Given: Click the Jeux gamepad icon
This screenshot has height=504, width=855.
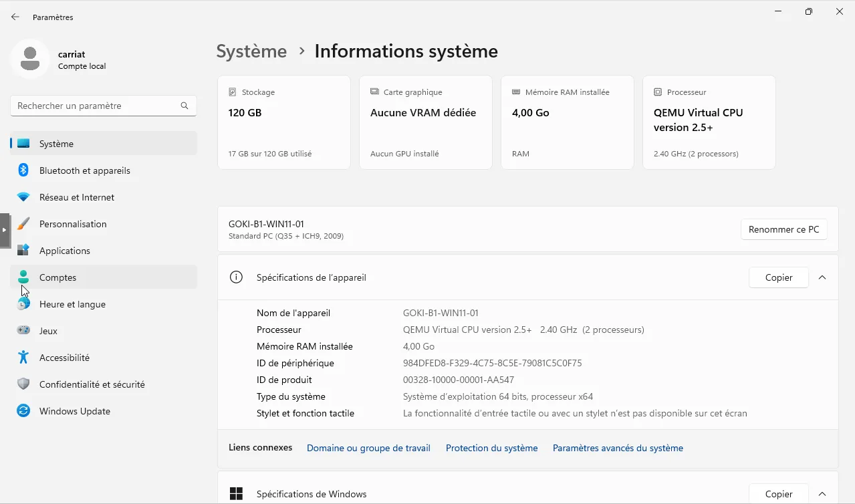Looking at the screenshot, I should pos(23,331).
